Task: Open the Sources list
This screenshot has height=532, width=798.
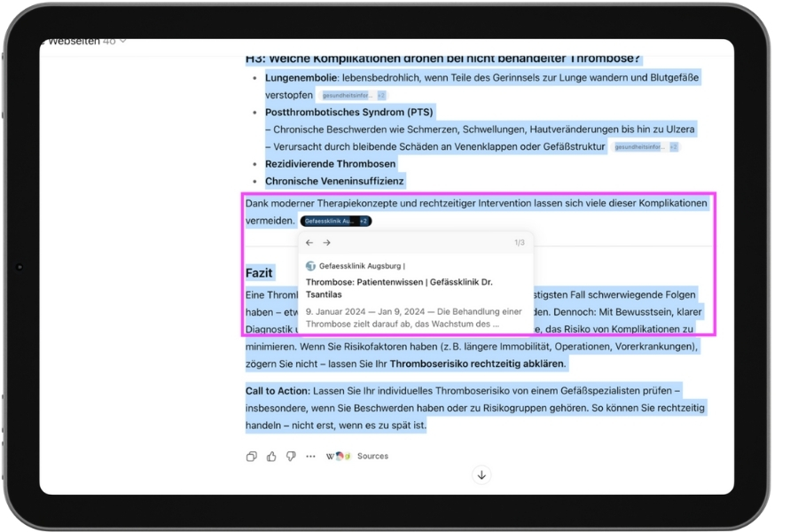Action: 372,457
